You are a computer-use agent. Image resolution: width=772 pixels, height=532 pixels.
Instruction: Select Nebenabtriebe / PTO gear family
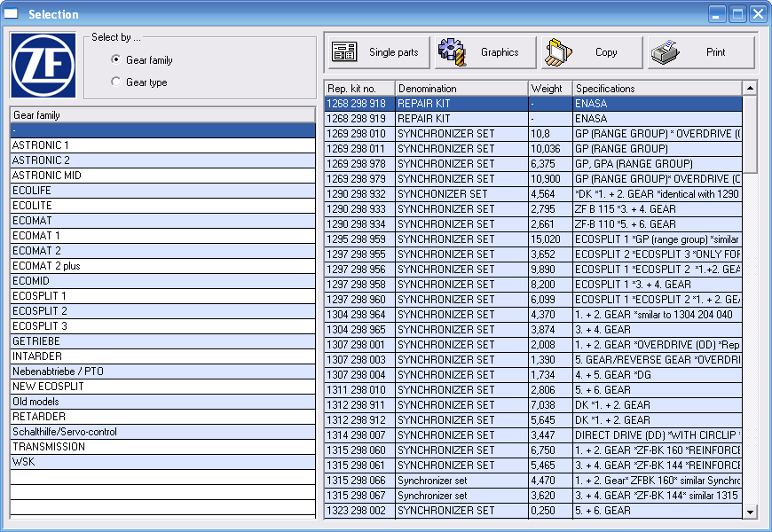[x=162, y=372]
